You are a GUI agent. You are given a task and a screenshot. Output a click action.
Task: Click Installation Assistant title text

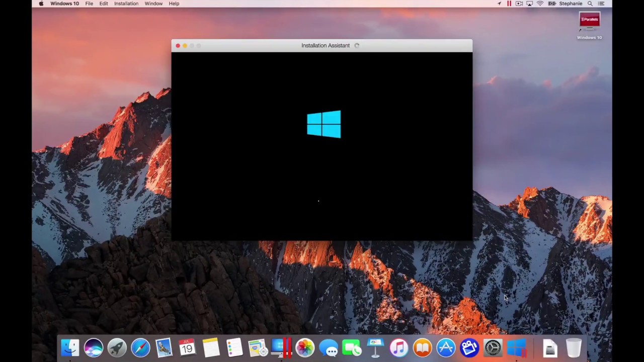click(326, 45)
